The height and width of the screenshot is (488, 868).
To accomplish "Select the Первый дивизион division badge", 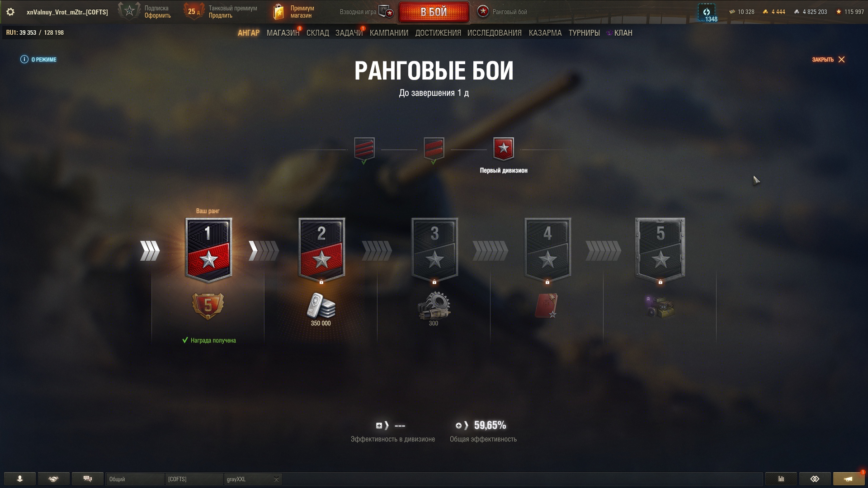I will point(504,149).
